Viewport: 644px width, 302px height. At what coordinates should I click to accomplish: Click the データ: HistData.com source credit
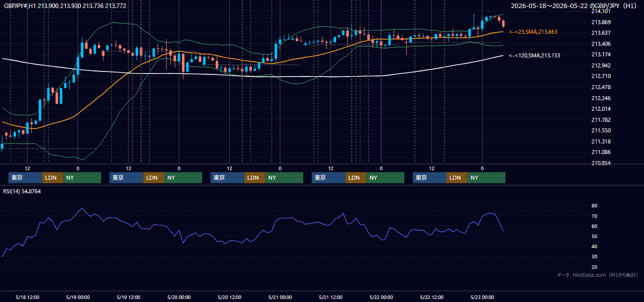point(597,275)
